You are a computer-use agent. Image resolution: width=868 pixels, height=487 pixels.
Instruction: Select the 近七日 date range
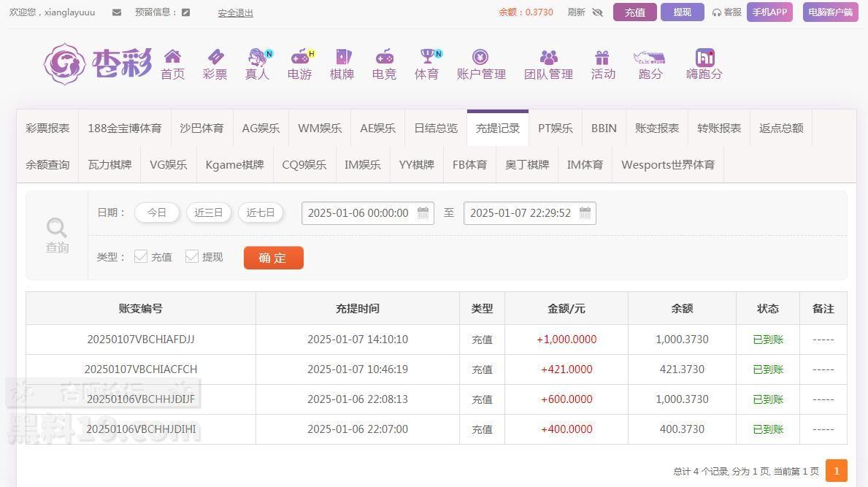(x=260, y=212)
